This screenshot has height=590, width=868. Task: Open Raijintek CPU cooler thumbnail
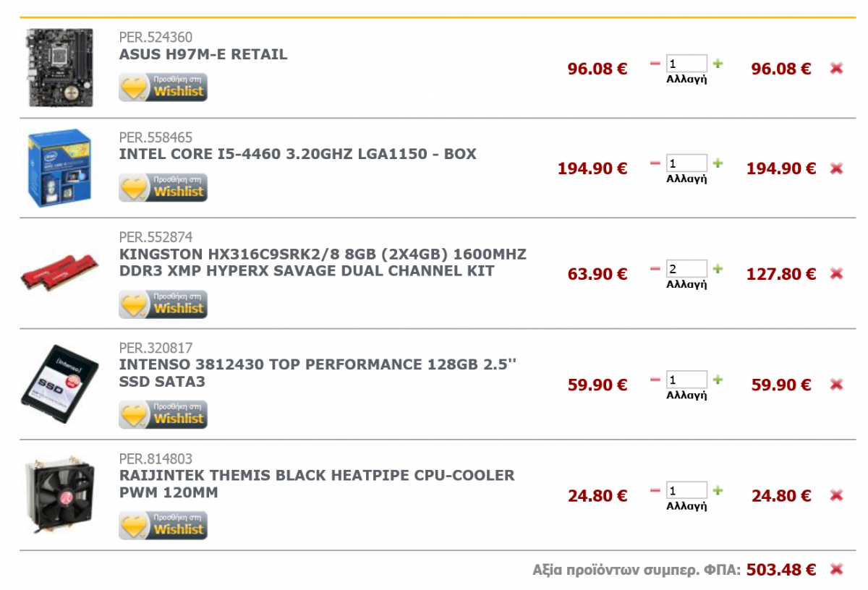[x=59, y=495]
